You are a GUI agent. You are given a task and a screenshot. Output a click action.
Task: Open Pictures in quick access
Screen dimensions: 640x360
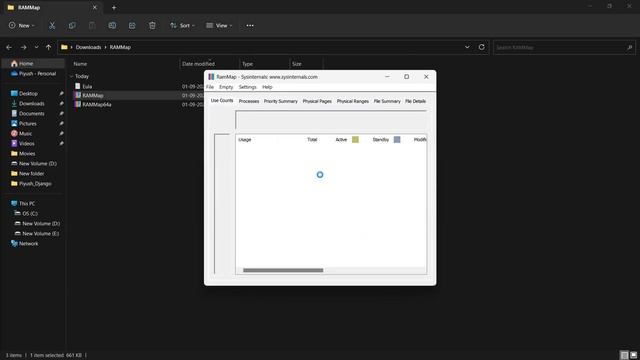pos(24,124)
